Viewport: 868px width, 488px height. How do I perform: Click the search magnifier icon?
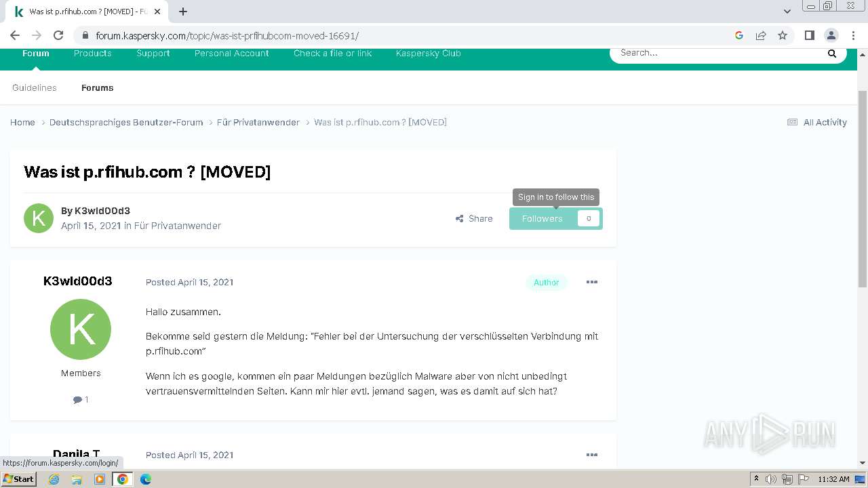tap(832, 53)
